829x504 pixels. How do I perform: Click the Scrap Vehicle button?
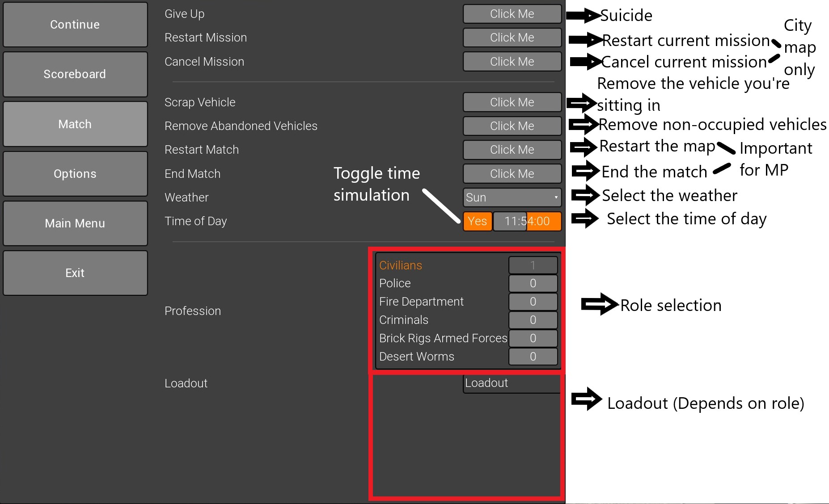512,102
